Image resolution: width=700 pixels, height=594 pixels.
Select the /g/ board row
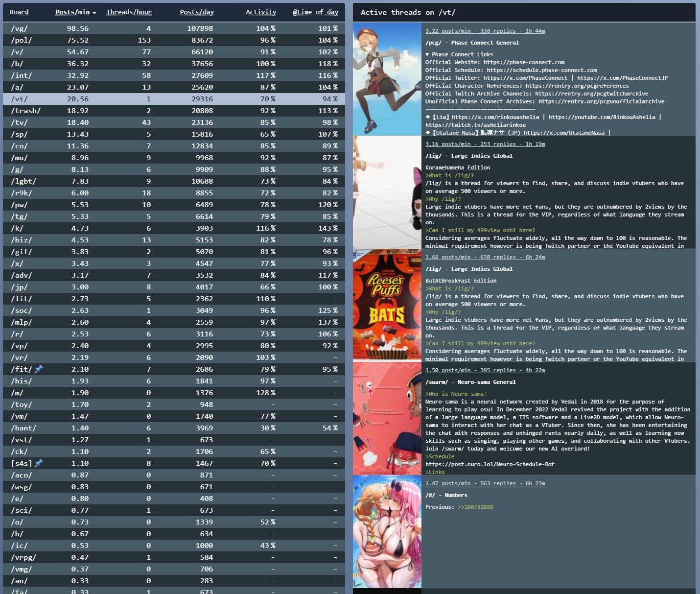click(x=174, y=169)
